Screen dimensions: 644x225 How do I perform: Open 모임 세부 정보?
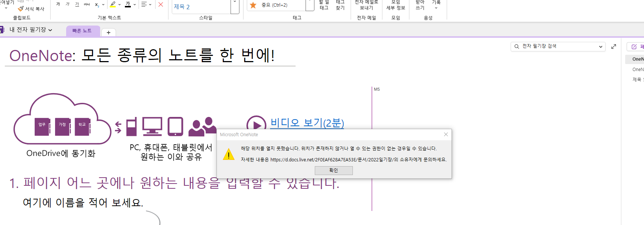(x=396, y=5)
